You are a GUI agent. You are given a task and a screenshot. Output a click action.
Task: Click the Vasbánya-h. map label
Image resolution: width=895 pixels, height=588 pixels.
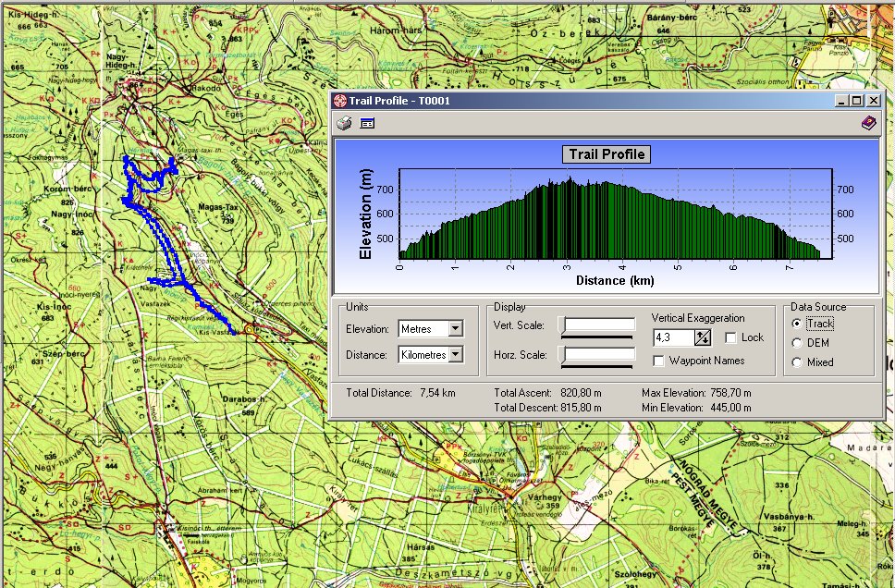(789, 517)
